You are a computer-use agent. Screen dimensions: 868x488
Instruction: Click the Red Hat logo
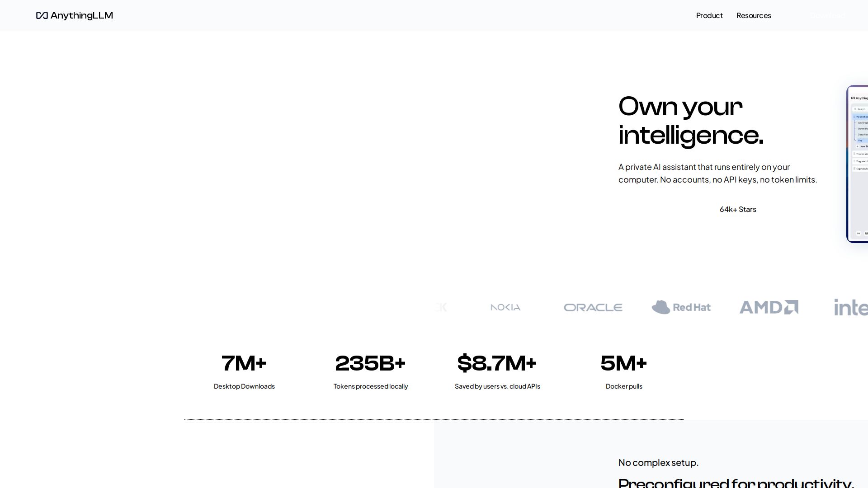click(681, 307)
